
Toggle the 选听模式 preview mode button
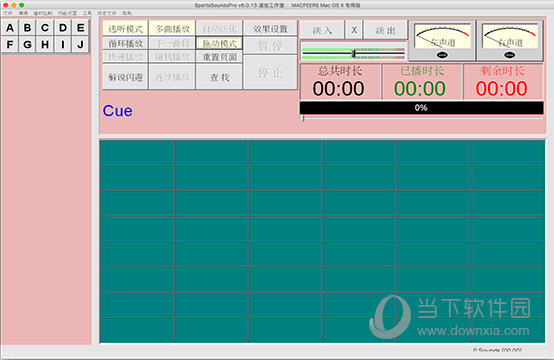pyautogui.click(x=125, y=29)
